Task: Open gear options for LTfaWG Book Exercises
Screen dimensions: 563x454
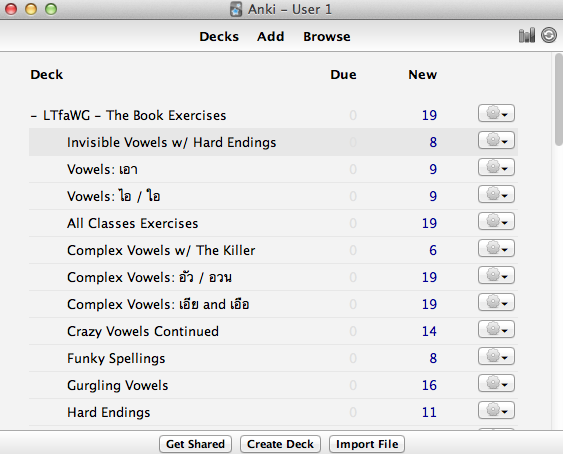Action: point(496,114)
